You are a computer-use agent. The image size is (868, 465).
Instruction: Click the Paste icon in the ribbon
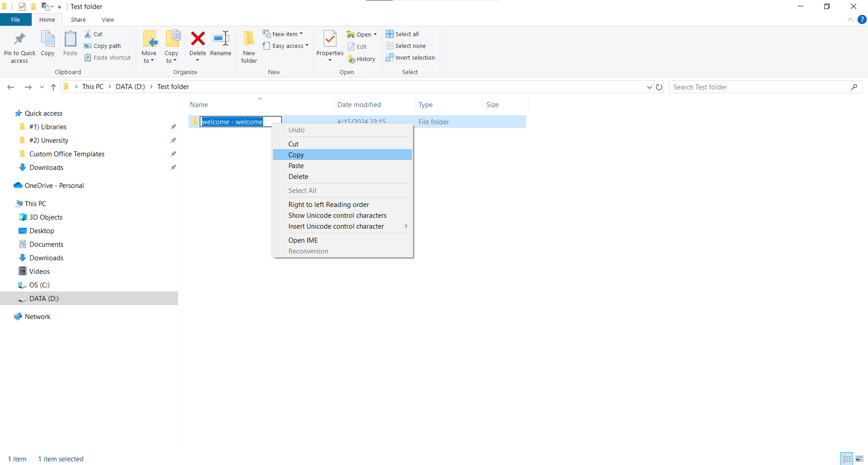(x=70, y=39)
